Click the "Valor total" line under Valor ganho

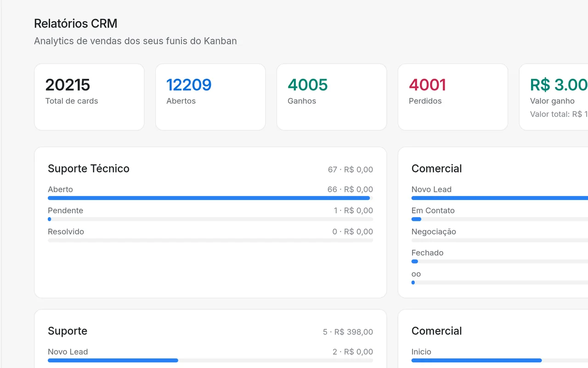point(559,114)
